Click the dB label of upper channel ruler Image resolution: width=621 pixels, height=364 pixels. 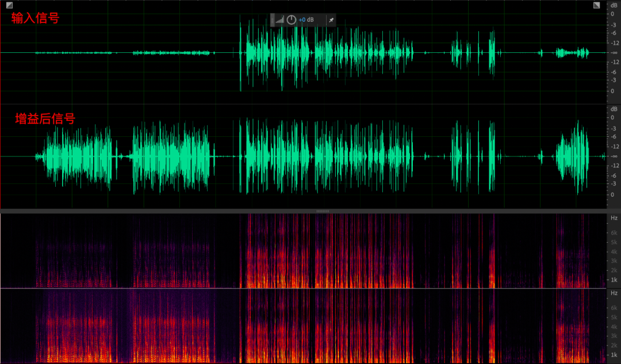614,5
